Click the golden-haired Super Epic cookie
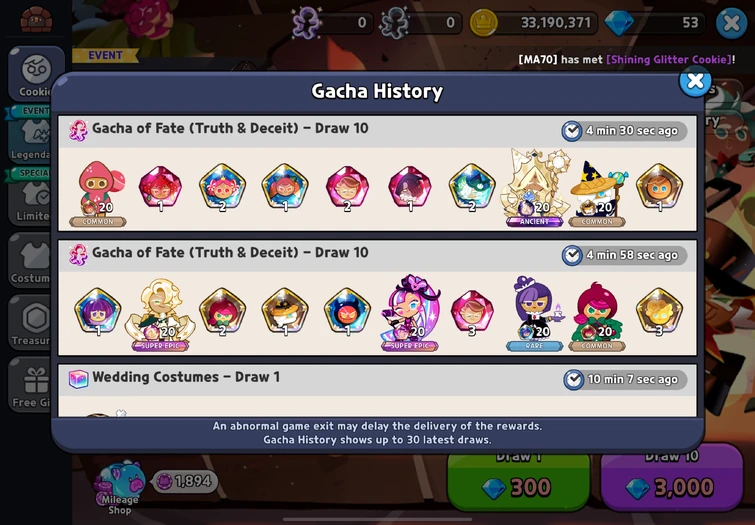The width and height of the screenshot is (755, 525). point(160,315)
